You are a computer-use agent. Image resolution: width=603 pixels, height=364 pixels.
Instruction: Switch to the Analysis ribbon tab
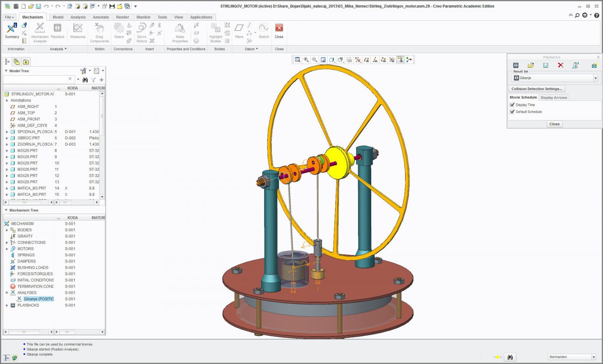point(78,17)
